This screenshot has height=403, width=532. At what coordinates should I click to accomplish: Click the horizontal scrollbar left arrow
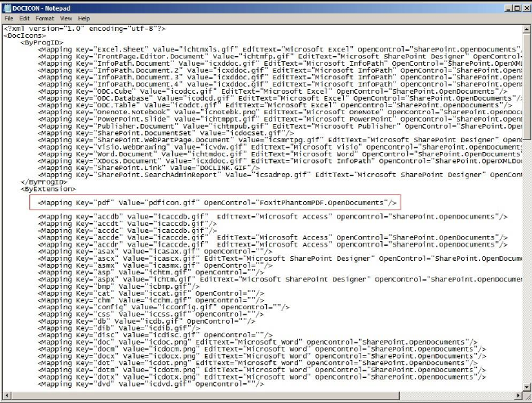6,395
